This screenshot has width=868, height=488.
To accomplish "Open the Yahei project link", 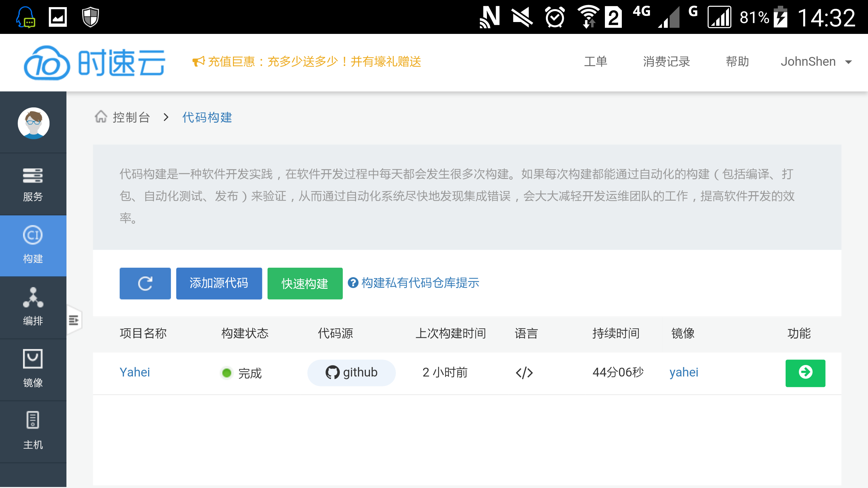I will [135, 372].
